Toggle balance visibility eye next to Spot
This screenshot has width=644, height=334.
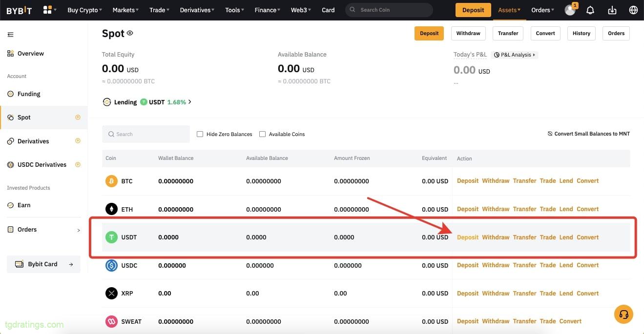[130, 33]
